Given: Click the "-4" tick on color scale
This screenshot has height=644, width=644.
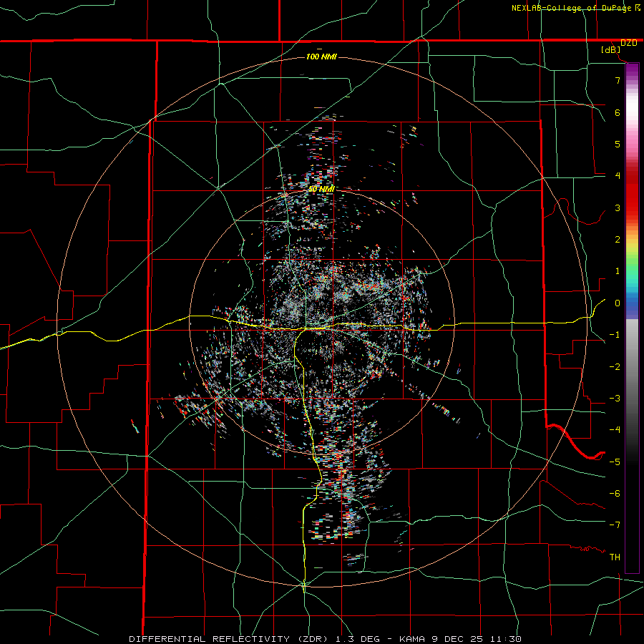Looking at the screenshot, I should 615,430.
